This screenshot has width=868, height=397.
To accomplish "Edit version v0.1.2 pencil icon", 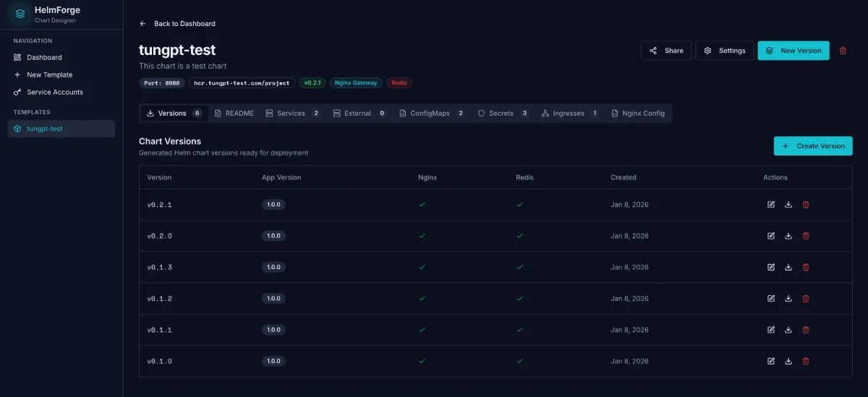I will coord(771,299).
